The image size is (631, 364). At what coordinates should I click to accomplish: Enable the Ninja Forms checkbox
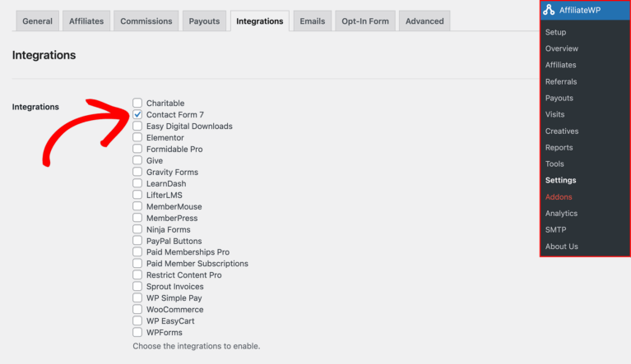[137, 229]
